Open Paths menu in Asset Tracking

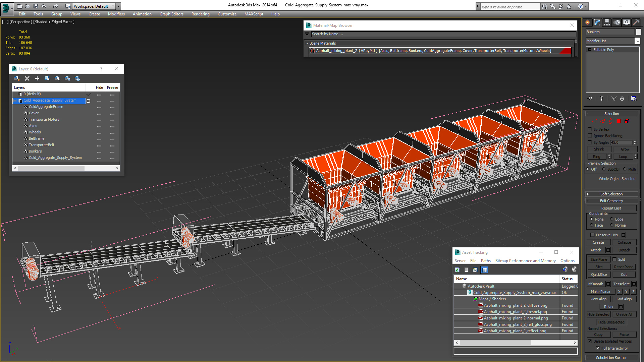[485, 261]
